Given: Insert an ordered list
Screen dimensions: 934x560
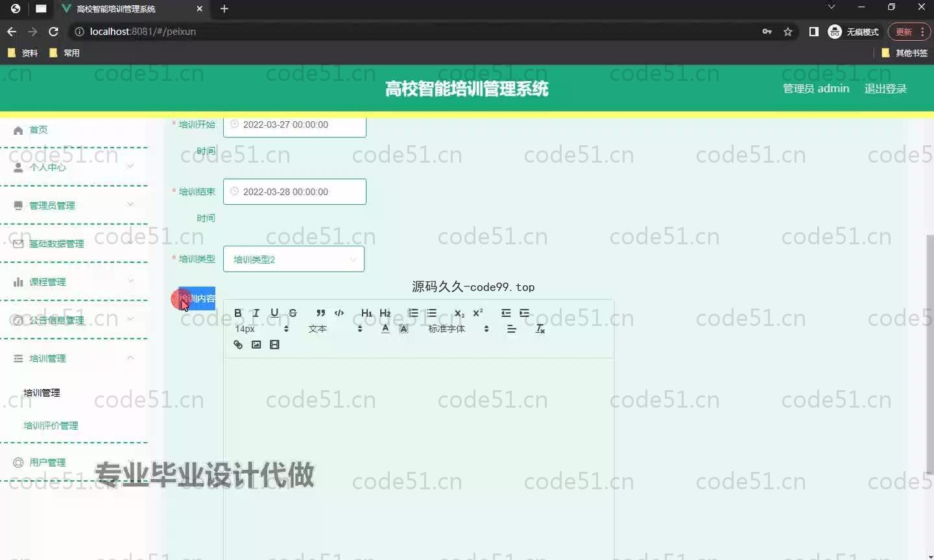Looking at the screenshot, I should coord(413,313).
